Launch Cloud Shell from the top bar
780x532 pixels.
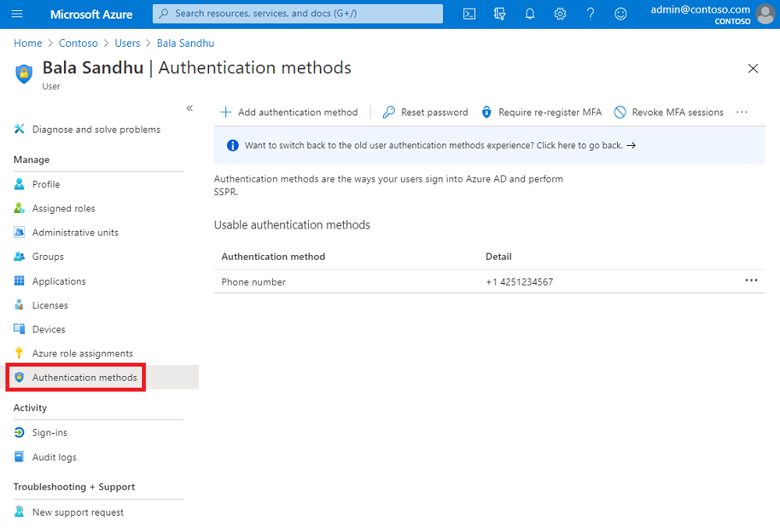[469, 13]
